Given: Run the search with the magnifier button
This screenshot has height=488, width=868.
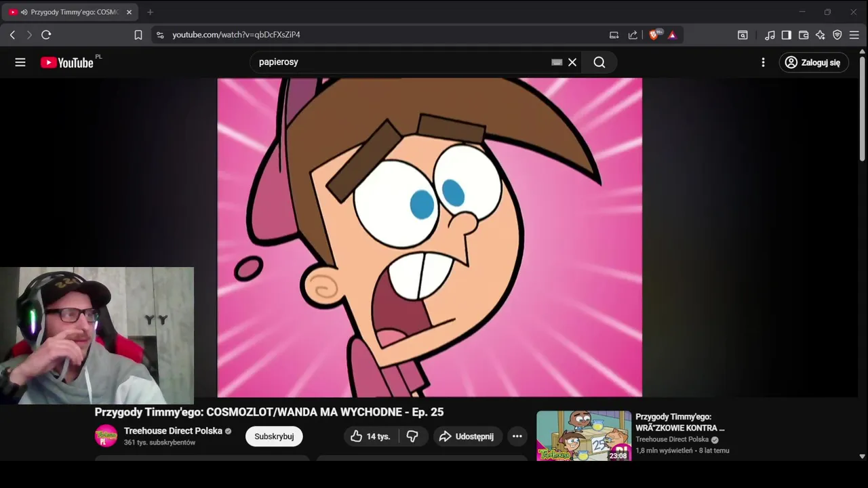Looking at the screenshot, I should (x=599, y=62).
